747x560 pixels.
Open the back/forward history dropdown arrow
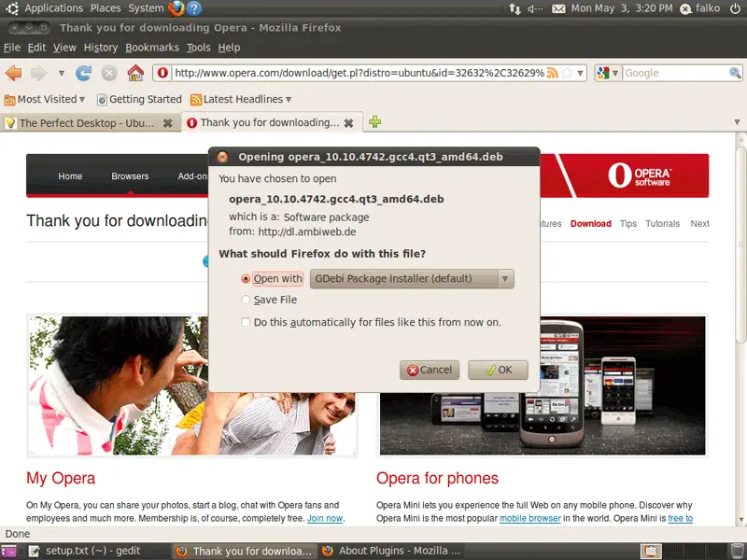61,73
